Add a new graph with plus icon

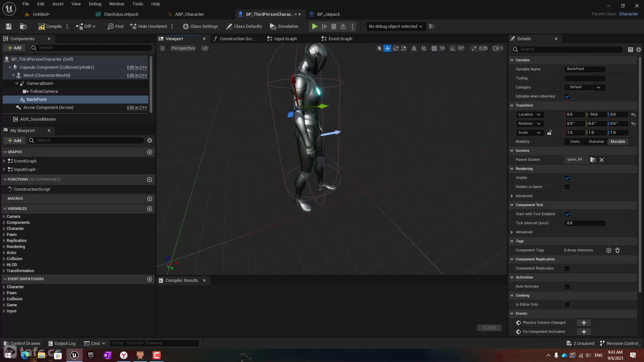point(150,152)
